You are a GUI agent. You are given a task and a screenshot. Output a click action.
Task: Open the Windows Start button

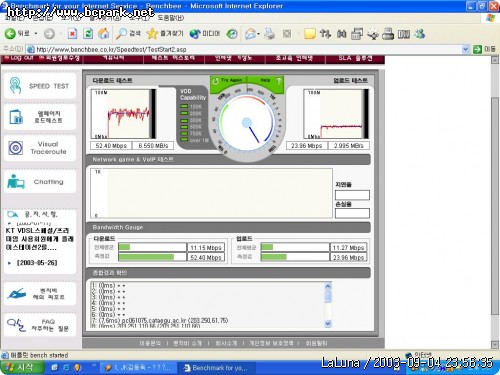point(21,368)
